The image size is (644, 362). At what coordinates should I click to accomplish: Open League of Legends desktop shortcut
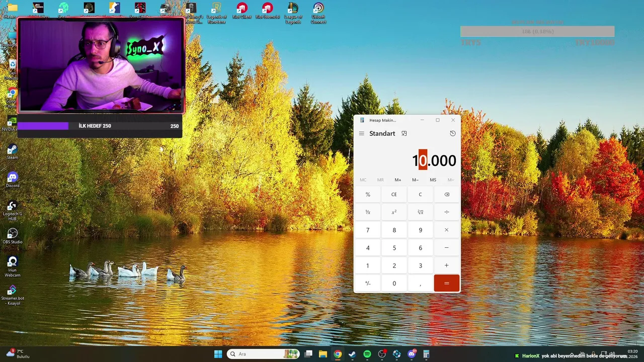pyautogui.click(x=293, y=13)
